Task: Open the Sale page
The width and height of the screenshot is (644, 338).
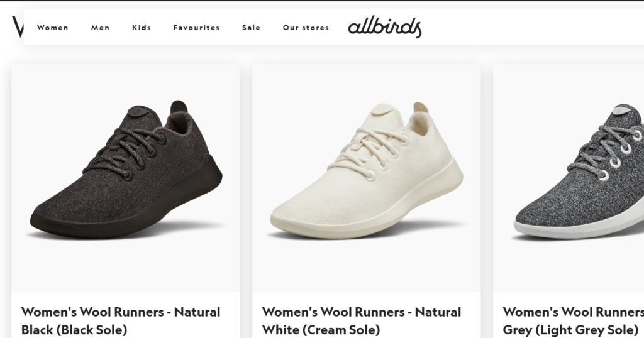Action: (251, 28)
